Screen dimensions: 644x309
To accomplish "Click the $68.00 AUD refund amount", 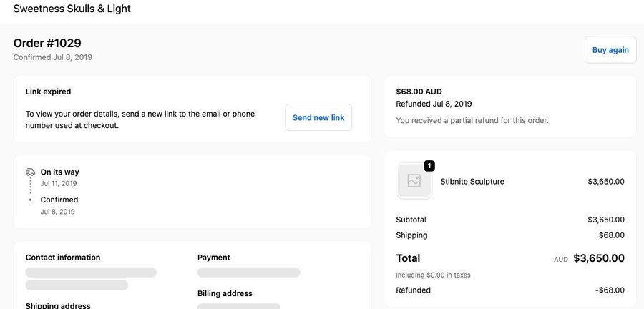I will point(419,92).
